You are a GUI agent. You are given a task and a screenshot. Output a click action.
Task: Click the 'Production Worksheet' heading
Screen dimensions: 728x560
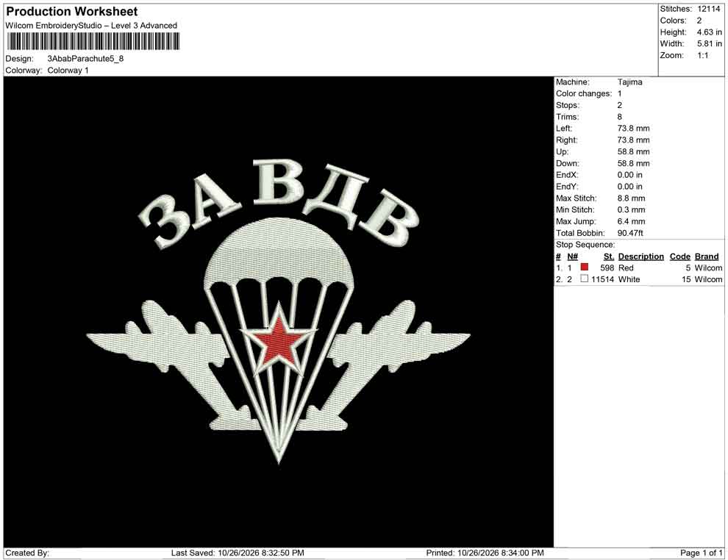click(72, 12)
